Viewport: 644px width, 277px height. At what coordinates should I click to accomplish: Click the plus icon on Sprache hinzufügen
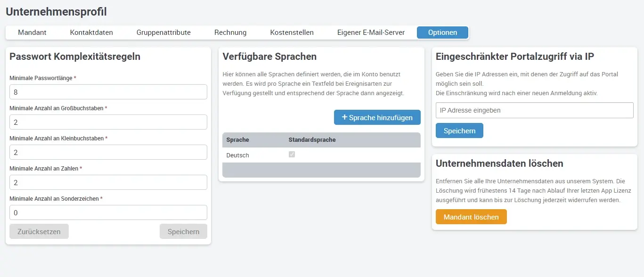pyautogui.click(x=344, y=118)
